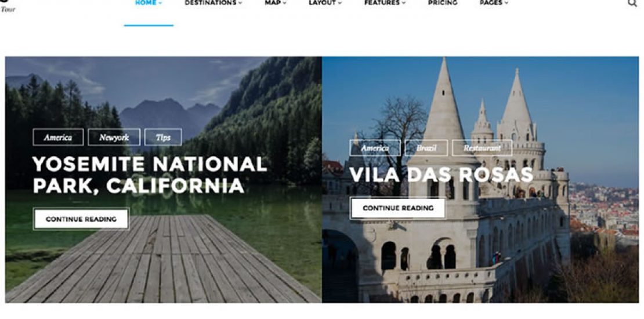The image size is (644, 319).
Task: Open the Layout menu item
Action: [325, 3]
